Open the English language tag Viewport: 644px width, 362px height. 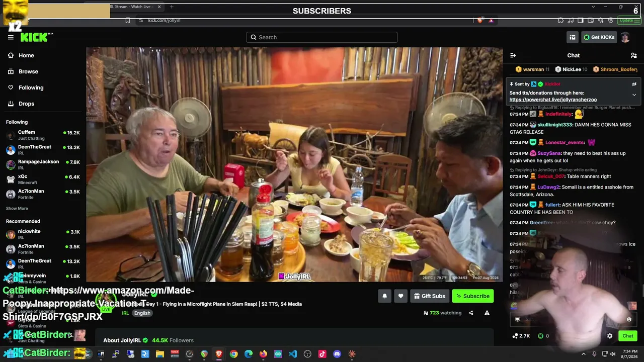[x=142, y=313]
